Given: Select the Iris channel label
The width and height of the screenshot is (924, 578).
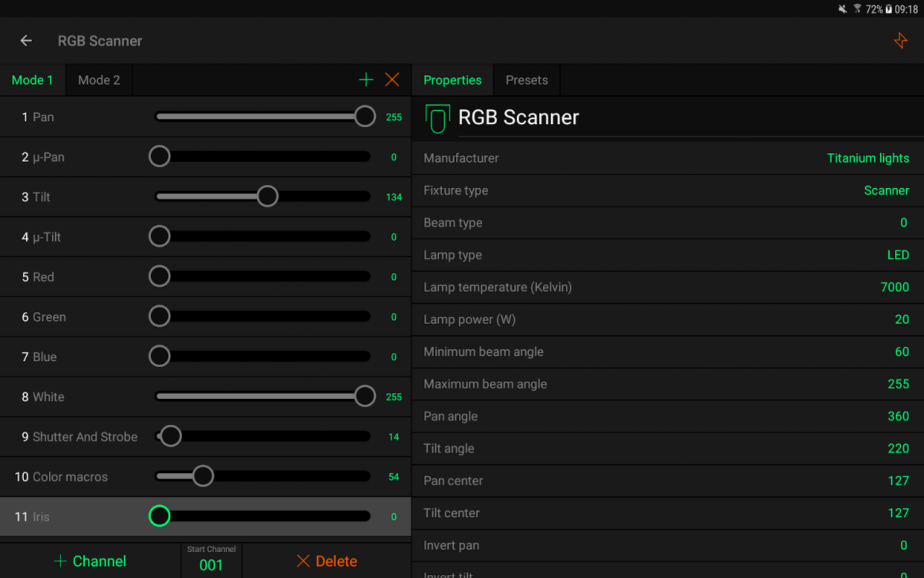Looking at the screenshot, I should pyautogui.click(x=41, y=517).
